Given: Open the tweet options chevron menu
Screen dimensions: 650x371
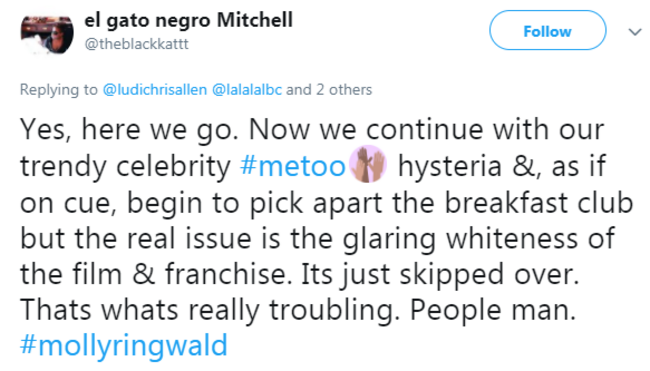Looking at the screenshot, I should pyautogui.click(x=635, y=32).
